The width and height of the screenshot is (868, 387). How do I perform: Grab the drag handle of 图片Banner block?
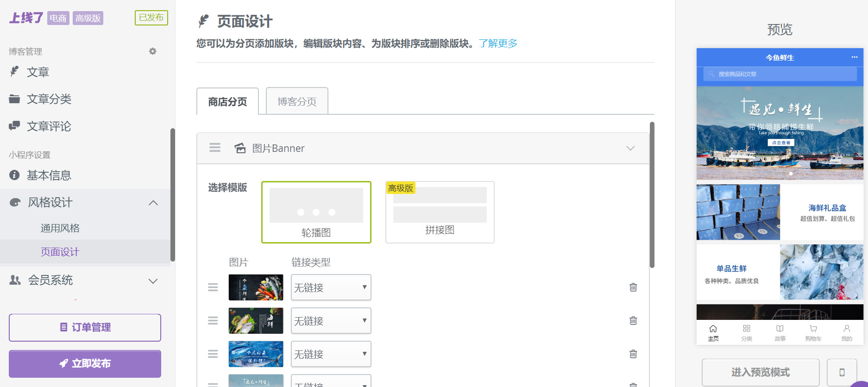[215, 148]
